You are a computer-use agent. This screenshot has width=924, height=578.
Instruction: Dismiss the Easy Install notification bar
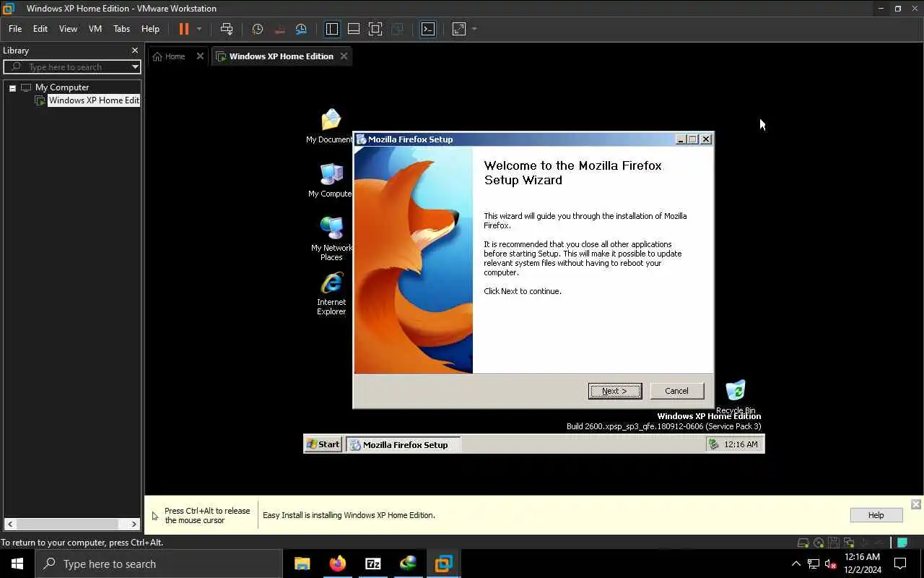click(915, 504)
